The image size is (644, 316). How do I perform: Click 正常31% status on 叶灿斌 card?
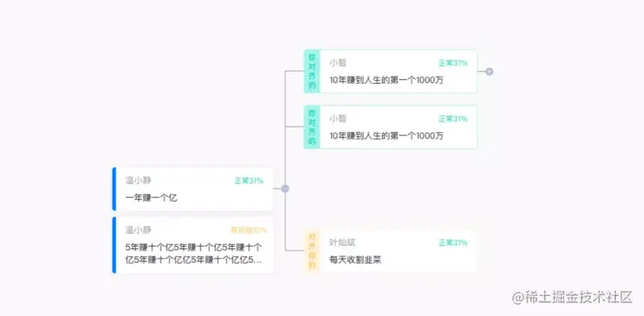(452, 243)
